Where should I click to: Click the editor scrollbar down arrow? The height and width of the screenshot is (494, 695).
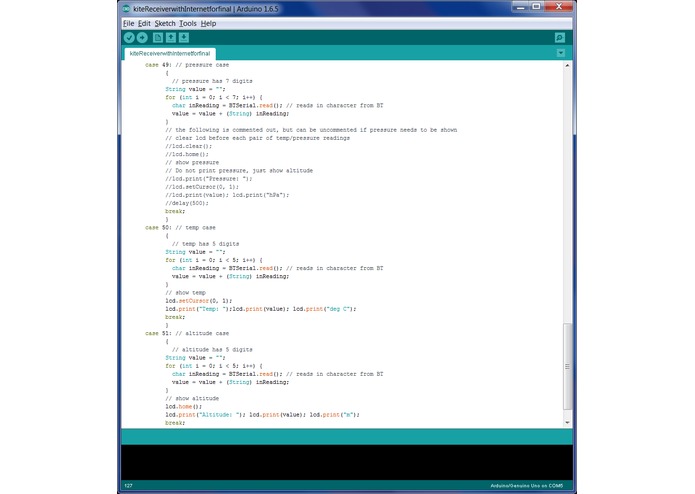pos(567,423)
